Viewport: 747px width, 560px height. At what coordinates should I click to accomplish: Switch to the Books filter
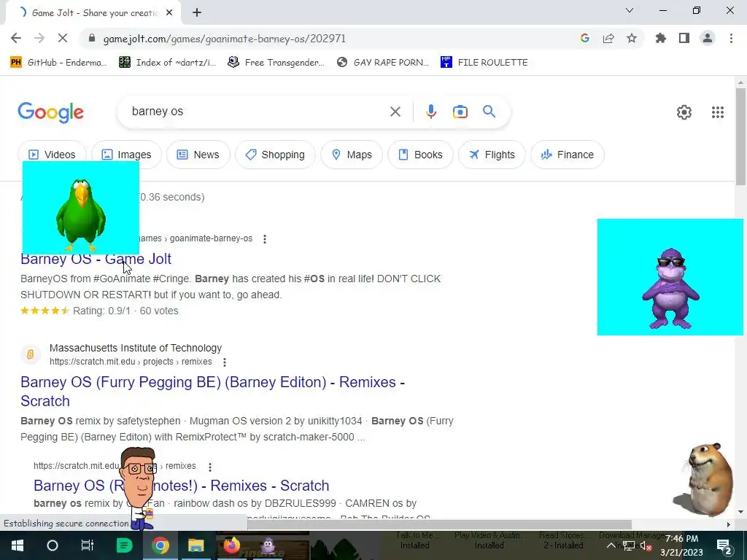420,155
